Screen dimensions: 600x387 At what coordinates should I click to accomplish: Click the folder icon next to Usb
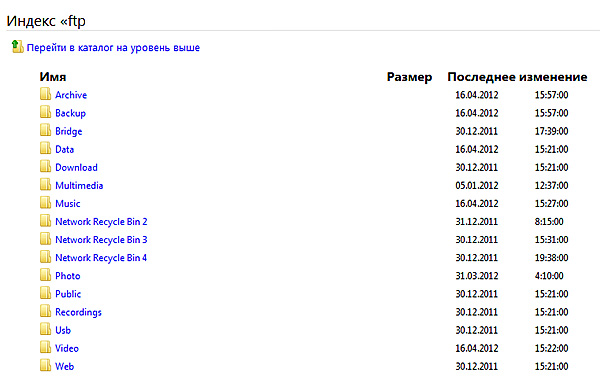(46, 329)
